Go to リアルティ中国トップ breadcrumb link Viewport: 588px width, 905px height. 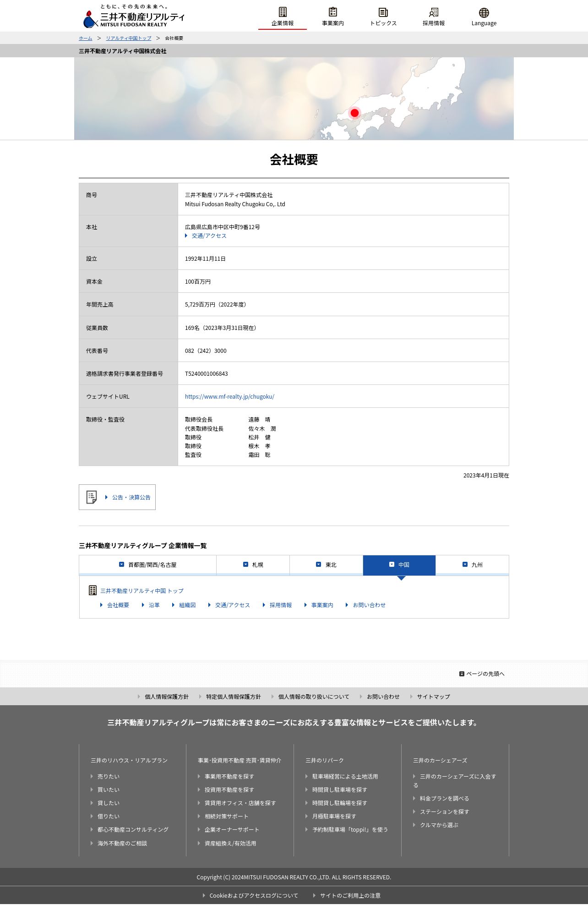point(128,38)
